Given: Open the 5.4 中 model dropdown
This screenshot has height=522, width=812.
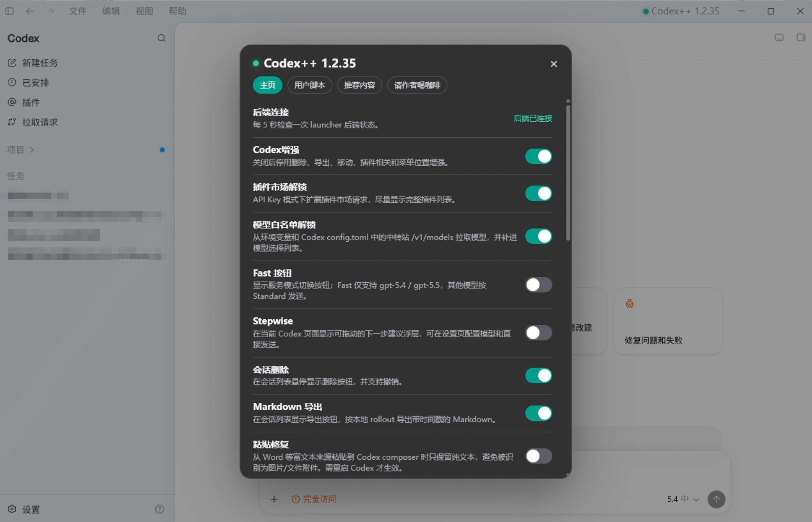Looking at the screenshot, I should (683, 499).
